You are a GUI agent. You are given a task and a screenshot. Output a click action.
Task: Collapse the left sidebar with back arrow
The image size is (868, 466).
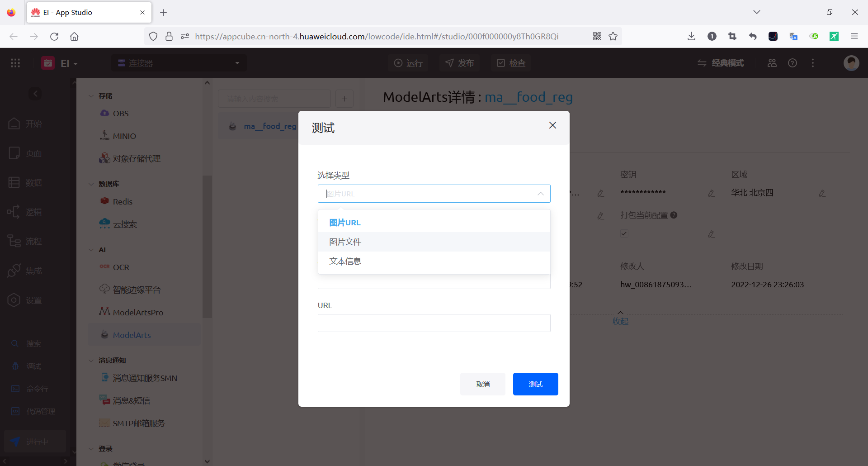point(35,94)
